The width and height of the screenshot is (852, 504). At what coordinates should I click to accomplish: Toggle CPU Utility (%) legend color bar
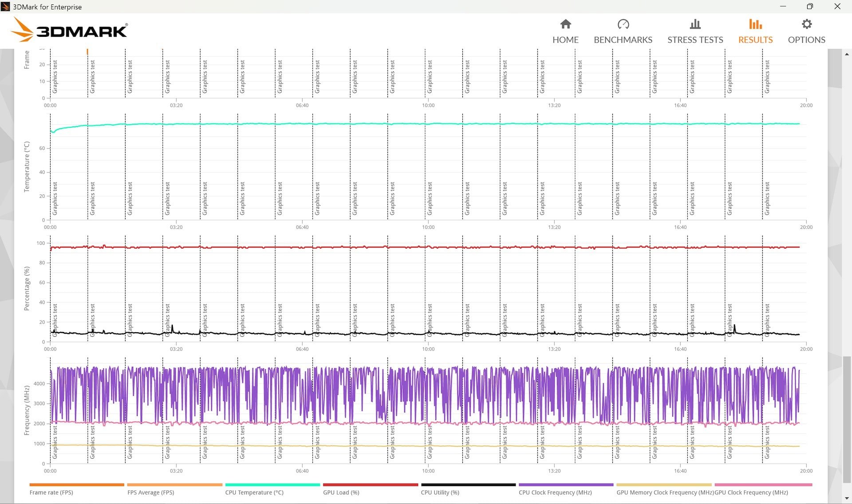pyautogui.click(x=469, y=485)
